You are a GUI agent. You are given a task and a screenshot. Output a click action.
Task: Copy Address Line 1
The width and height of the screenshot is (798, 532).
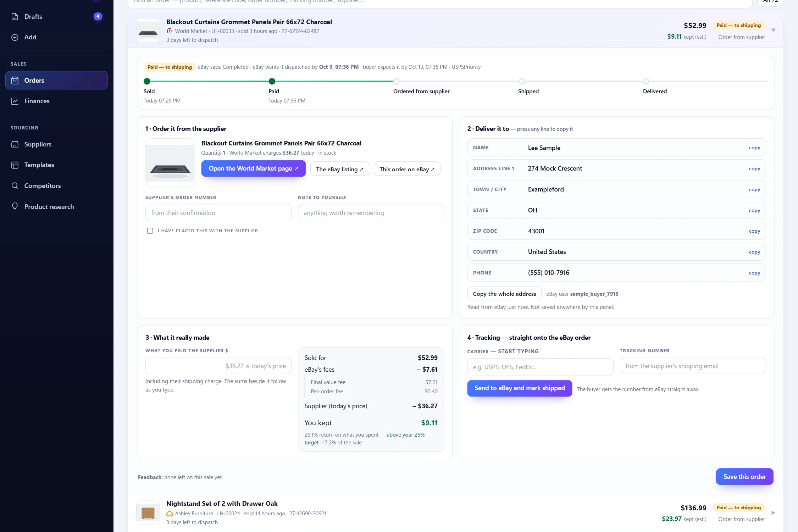pos(754,169)
